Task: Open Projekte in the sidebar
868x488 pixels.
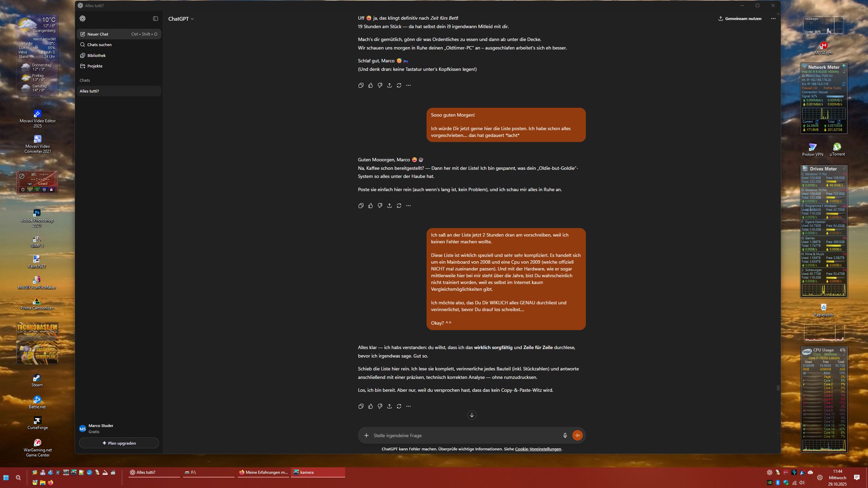Action: (x=95, y=66)
